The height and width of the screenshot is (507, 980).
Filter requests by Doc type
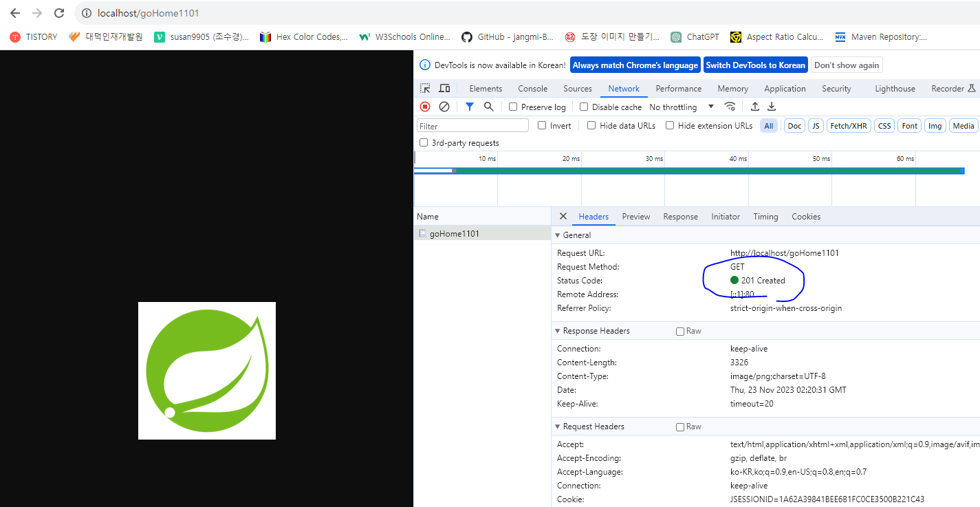pyautogui.click(x=794, y=126)
